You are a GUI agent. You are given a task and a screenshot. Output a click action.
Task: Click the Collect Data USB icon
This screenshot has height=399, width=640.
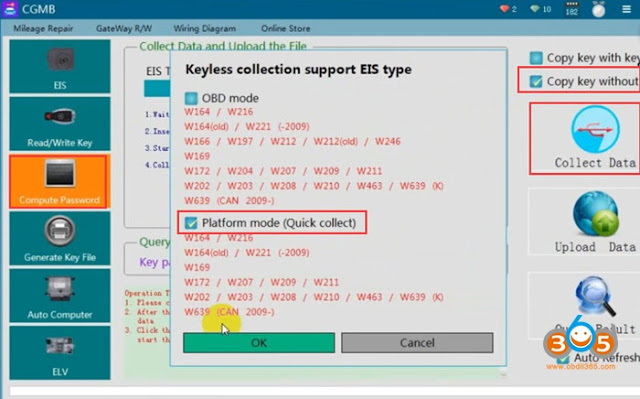[595, 129]
